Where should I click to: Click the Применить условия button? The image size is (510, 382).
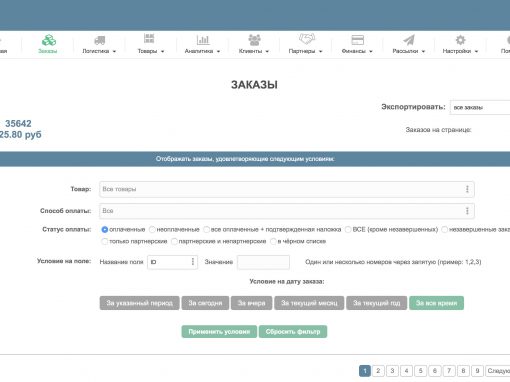[219, 332]
